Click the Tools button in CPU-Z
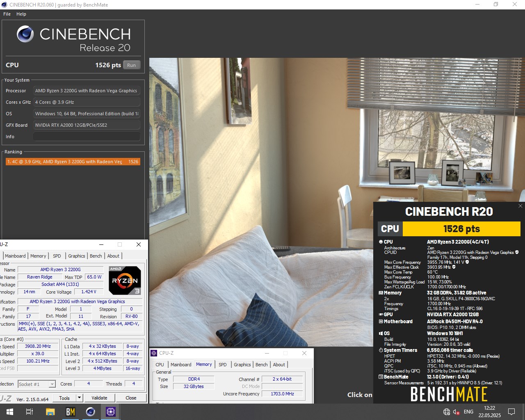Viewport: 525px width, 420px height. pos(64,398)
